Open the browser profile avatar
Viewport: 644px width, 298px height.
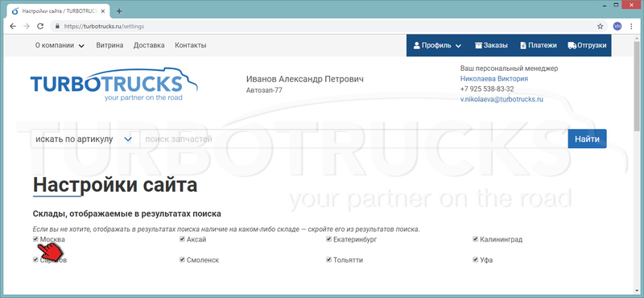click(617, 26)
